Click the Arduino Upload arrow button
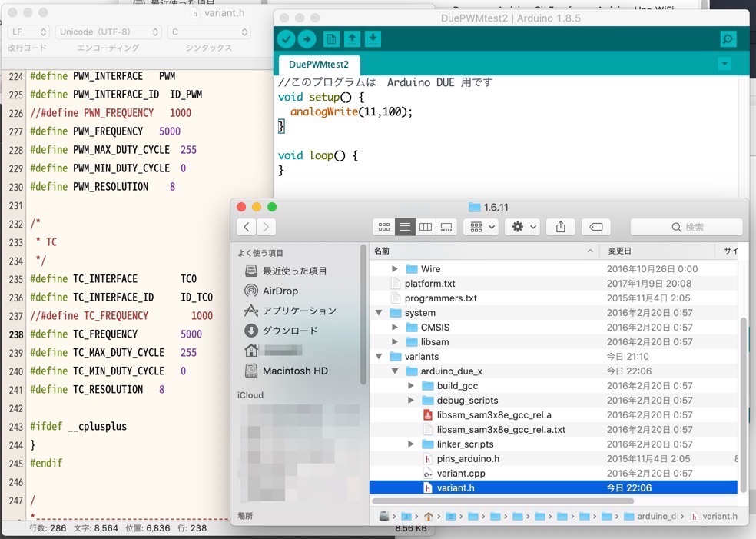Screen dimensions: 756x539 point(307,39)
